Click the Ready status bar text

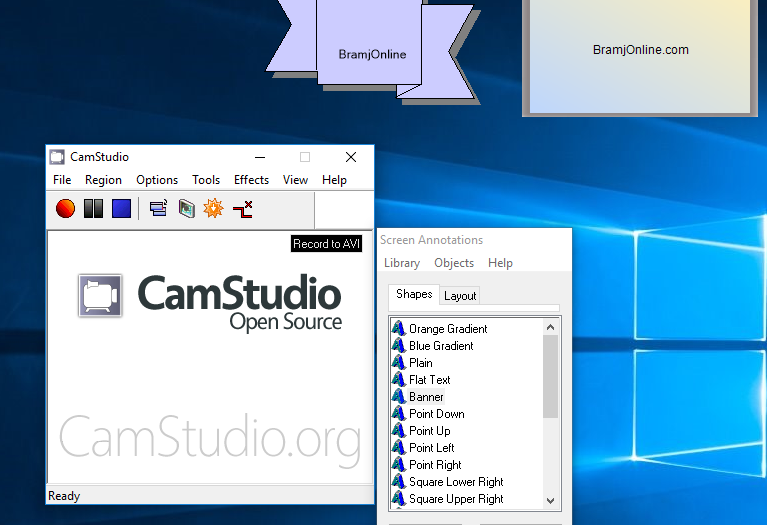coord(64,496)
